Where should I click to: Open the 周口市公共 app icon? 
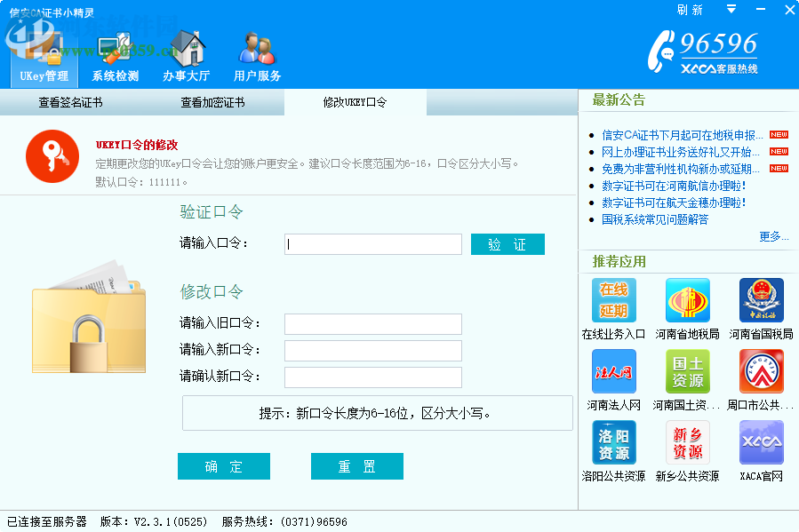[x=762, y=371]
